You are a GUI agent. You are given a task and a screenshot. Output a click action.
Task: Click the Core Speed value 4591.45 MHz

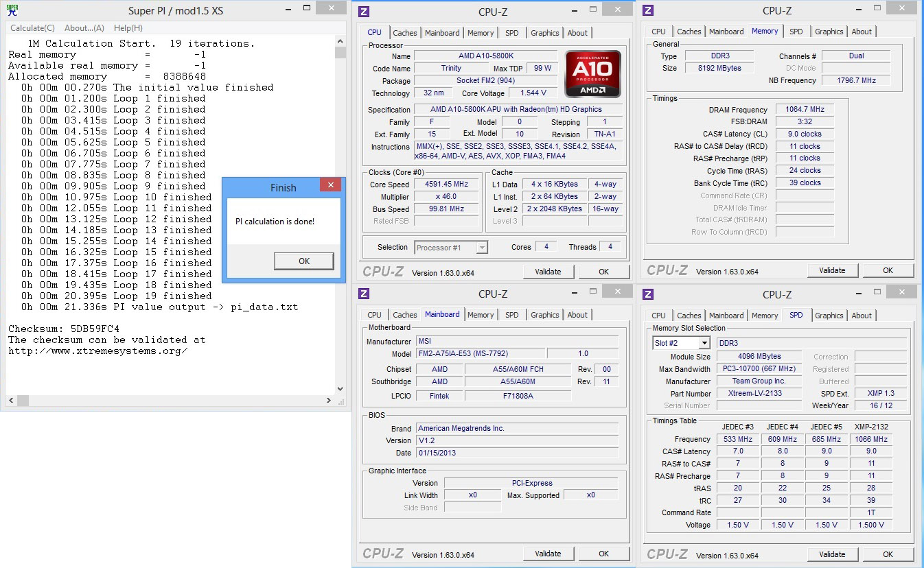pyautogui.click(x=447, y=185)
